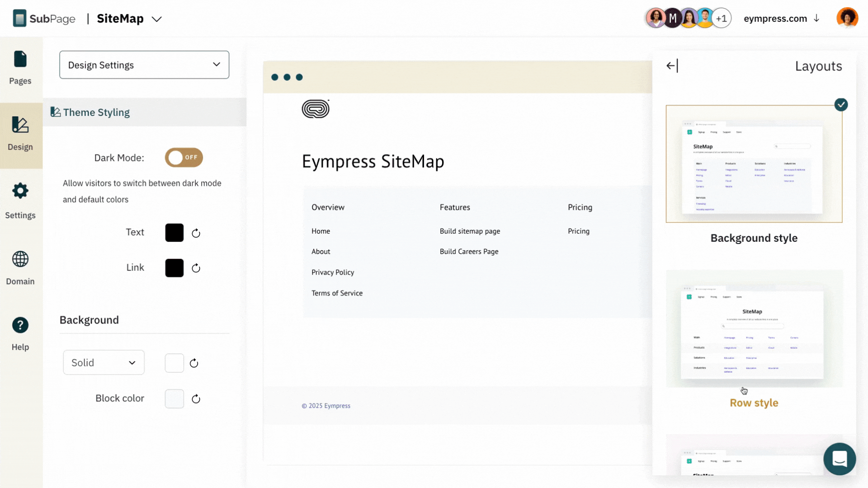Click the SubPage logo icon
This screenshot has height=488, width=868.
tap(19, 19)
